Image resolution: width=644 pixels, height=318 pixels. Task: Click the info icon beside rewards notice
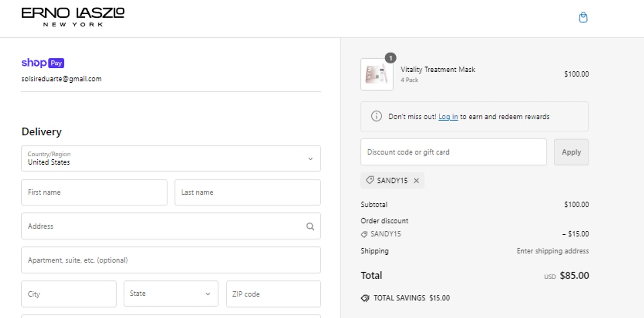pos(376,116)
